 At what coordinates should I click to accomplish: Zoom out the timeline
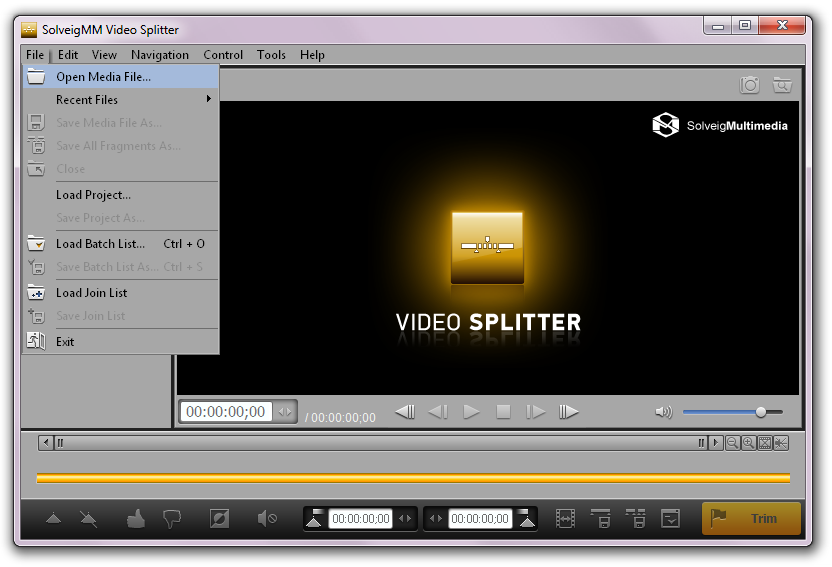coord(733,443)
